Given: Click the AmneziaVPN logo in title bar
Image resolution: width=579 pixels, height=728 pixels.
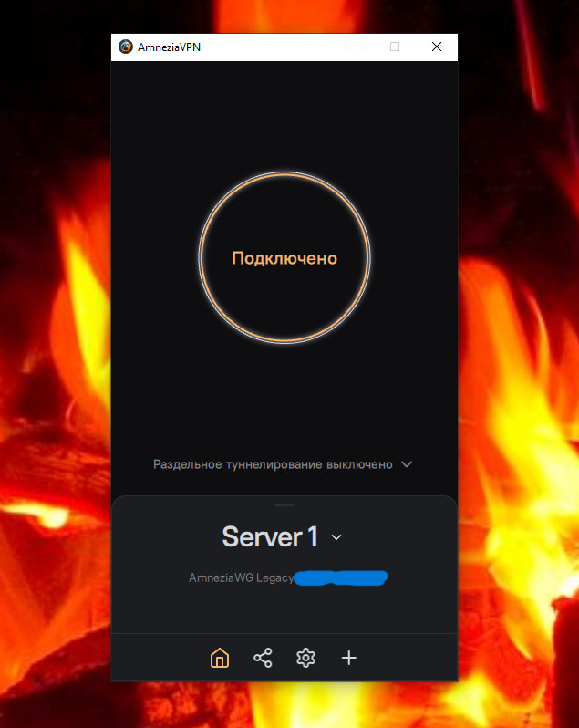Looking at the screenshot, I should click(x=126, y=47).
